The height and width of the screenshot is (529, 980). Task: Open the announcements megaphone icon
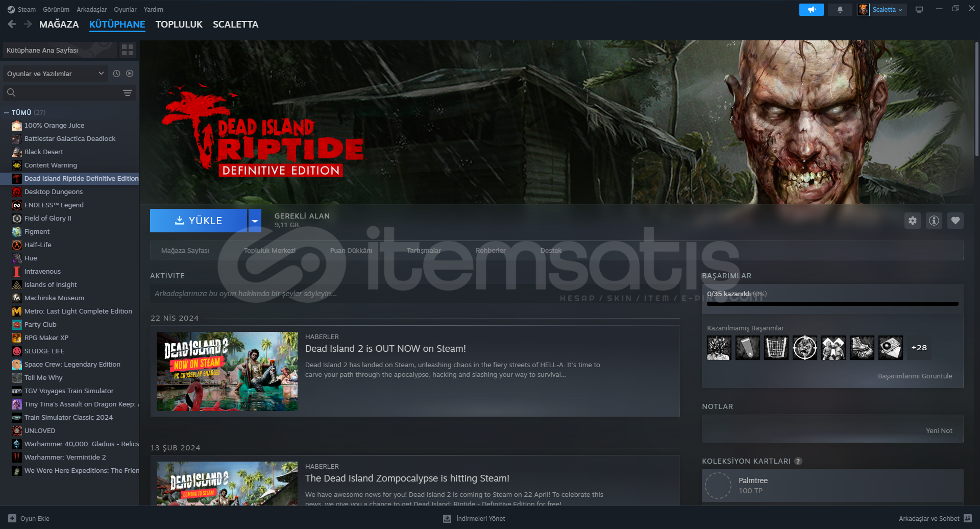(x=811, y=9)
